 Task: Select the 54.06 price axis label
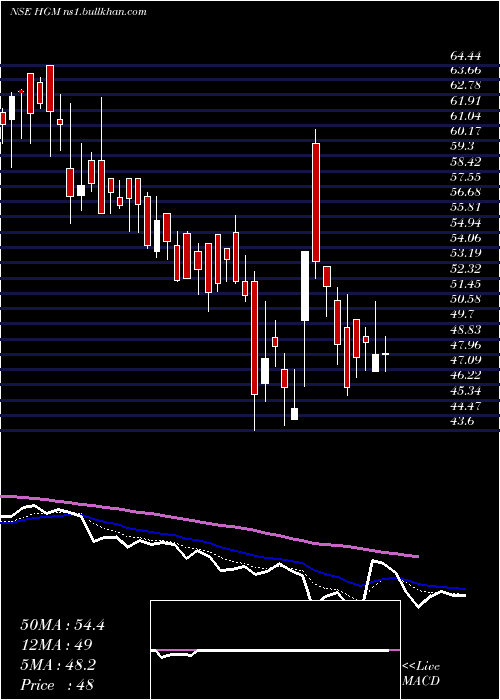(x=466, y=238)
